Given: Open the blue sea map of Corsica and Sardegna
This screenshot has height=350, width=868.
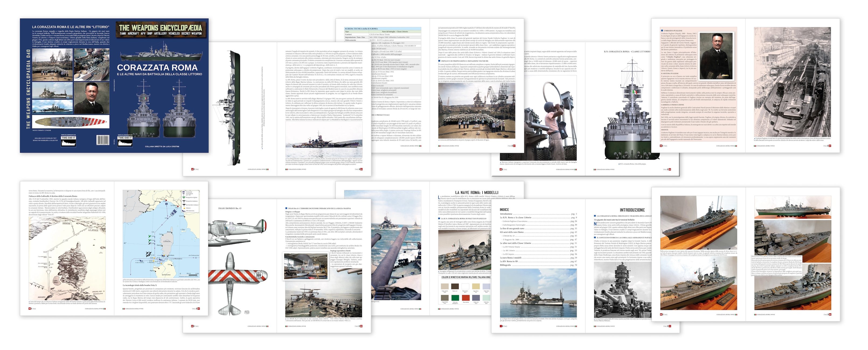Looking at the screenshot, I should [161, 234].
